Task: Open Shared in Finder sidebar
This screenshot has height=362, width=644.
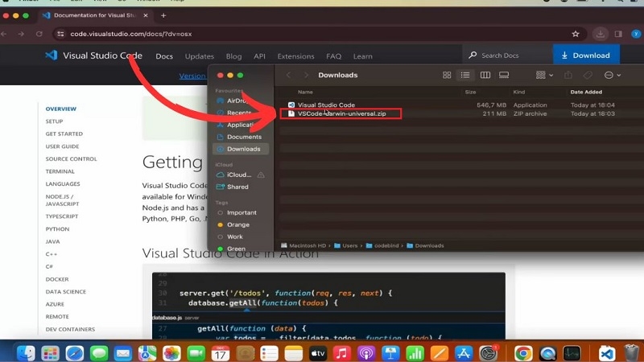Action: [x=233, y=187]
